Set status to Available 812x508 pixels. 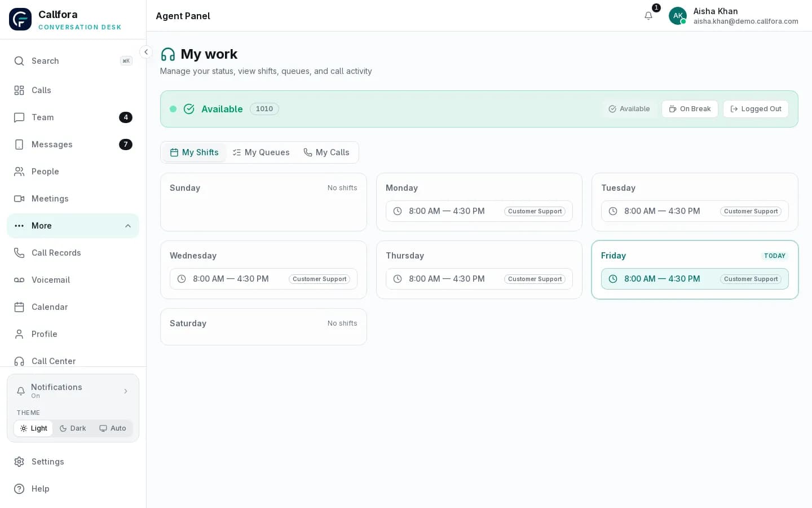629,109
